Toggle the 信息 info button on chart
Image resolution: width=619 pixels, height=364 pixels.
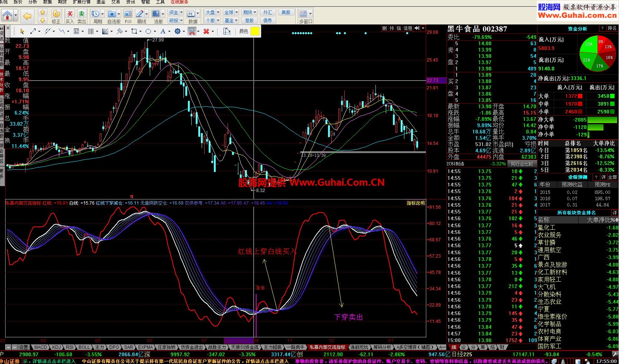pos(408,28)
